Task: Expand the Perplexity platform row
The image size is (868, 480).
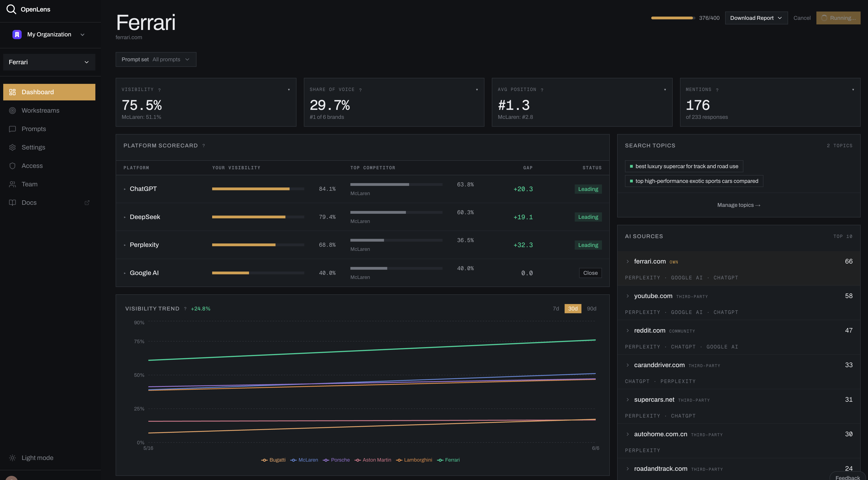Action: tap(125, 245)
